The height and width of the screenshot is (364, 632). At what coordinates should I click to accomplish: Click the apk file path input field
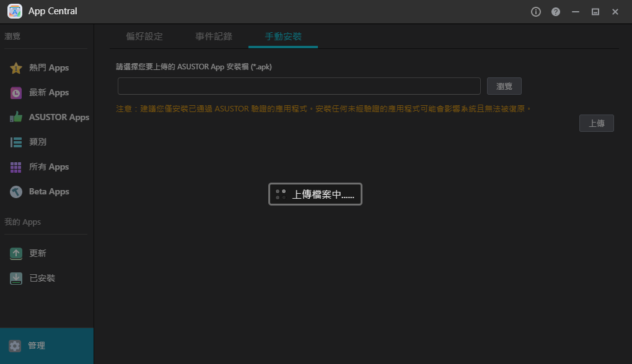click(x=299, y=86)
